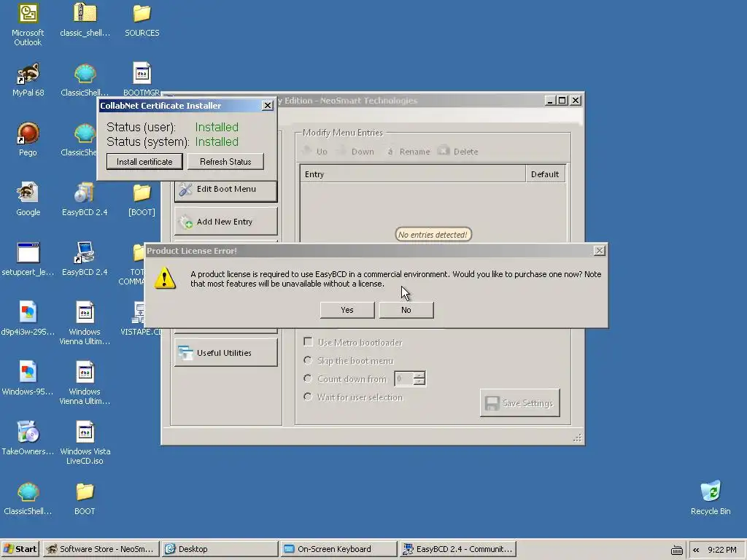Click the Entry column header

[413, 174]
